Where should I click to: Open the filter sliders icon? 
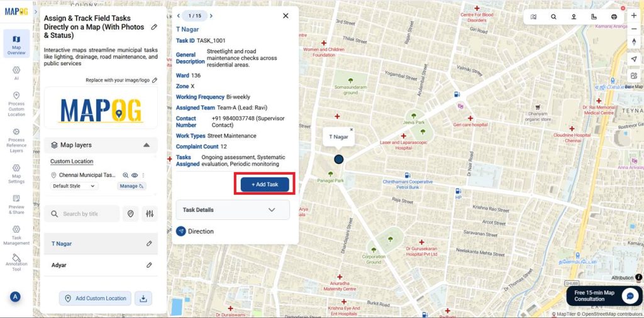pos(150,214)
